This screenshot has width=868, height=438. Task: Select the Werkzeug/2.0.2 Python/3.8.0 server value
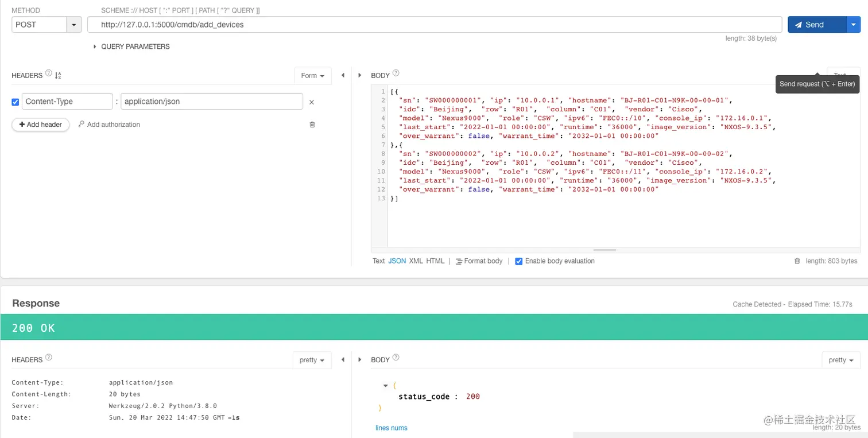point(163,406)
